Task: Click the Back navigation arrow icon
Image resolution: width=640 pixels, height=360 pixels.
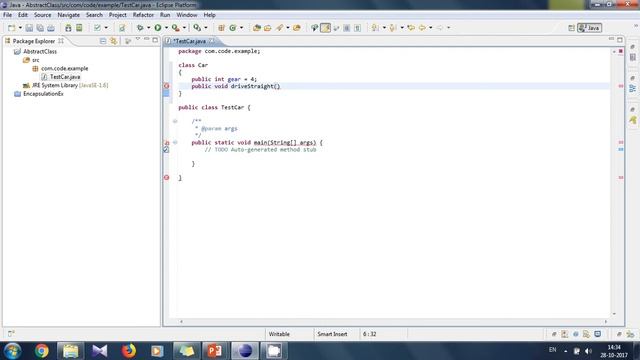Action: coord(422,28)
